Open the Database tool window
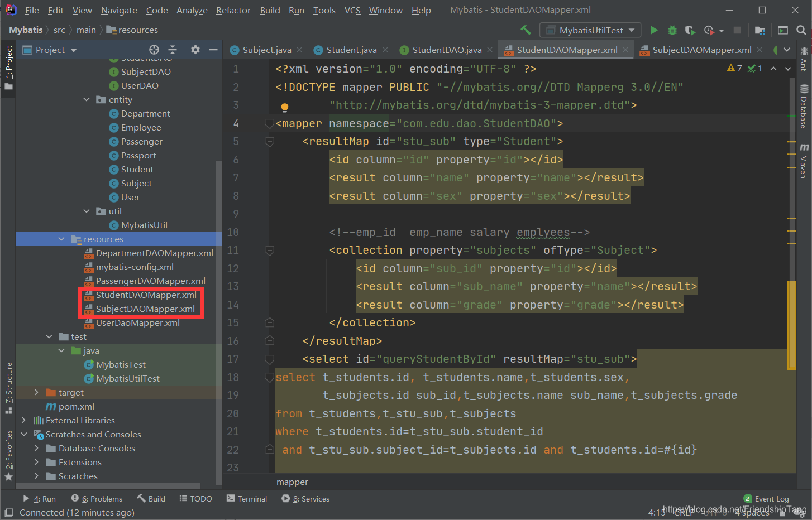 804,106
